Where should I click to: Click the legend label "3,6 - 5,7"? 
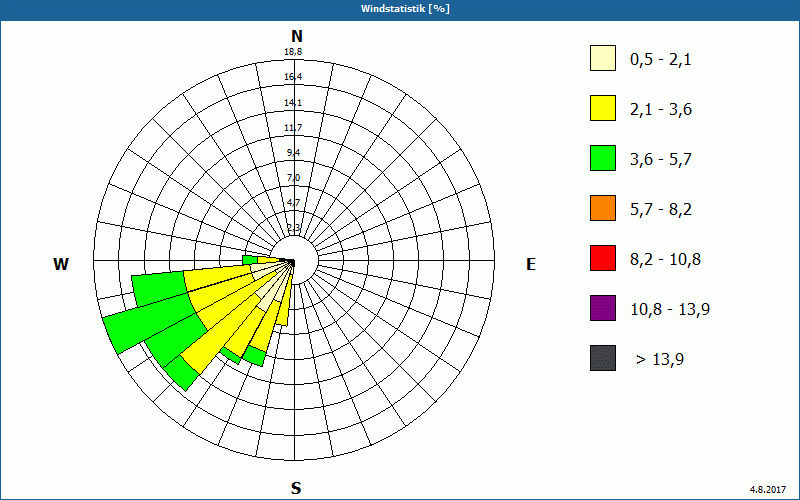pos(661,160)
